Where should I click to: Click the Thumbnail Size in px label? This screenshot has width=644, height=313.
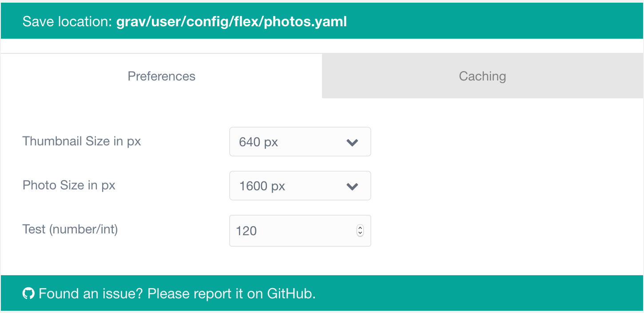(82, 141)
